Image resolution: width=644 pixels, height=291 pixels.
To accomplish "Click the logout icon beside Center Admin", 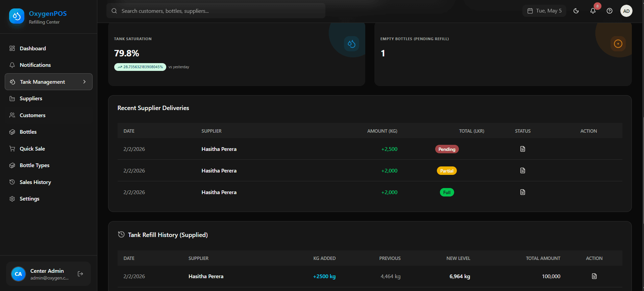I will point(80,274).
